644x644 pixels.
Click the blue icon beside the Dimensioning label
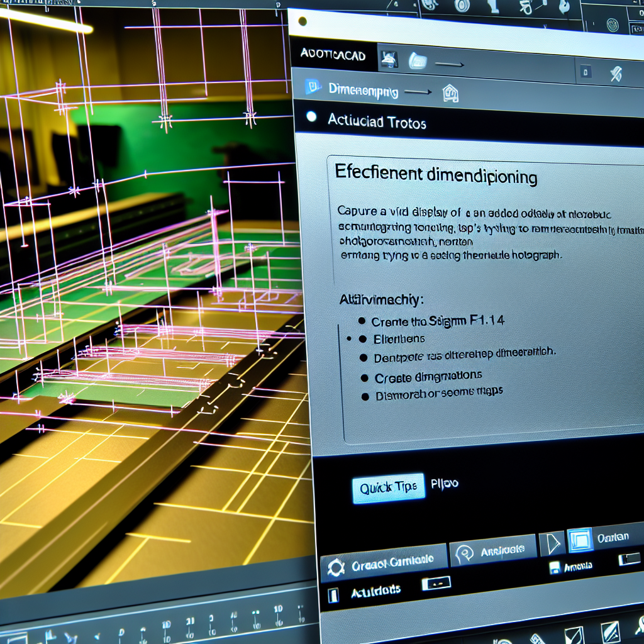coord(313,87)
